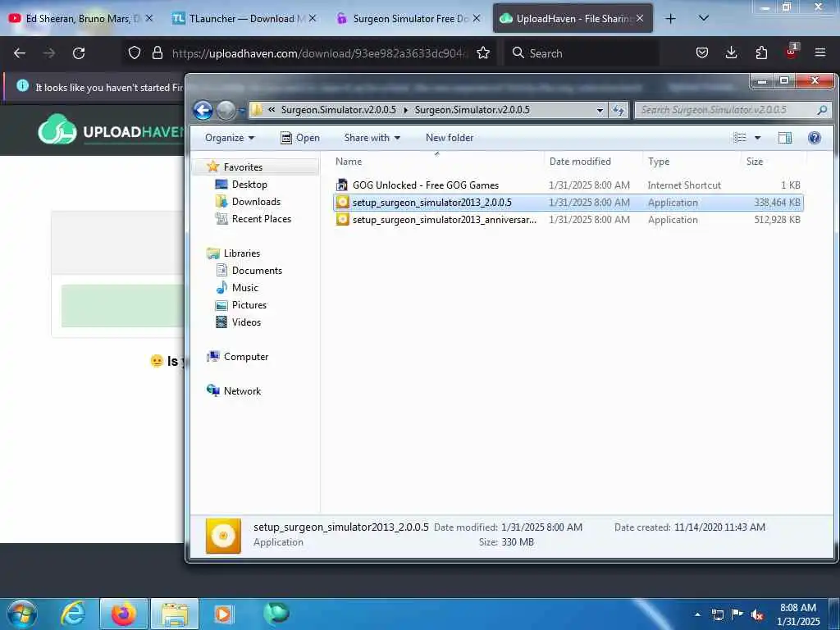Open a new Firefox tab
The height and width of the screenshot is (630, 840).
(670, 19)
